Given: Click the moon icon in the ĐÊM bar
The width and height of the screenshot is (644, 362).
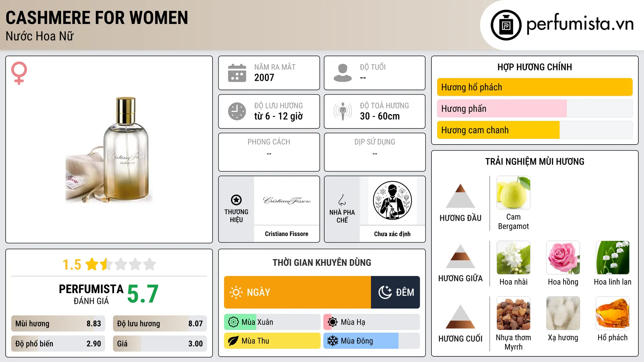Looking at the screenshot, I should (385, 292).
